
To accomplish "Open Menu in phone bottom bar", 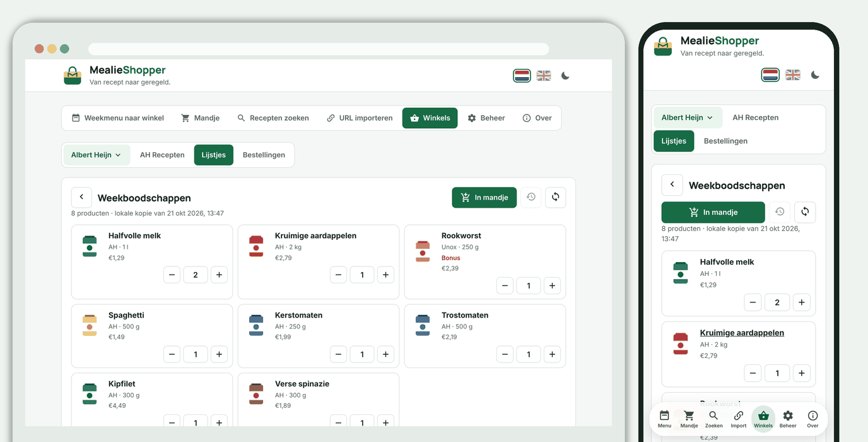I will (664, 419).
